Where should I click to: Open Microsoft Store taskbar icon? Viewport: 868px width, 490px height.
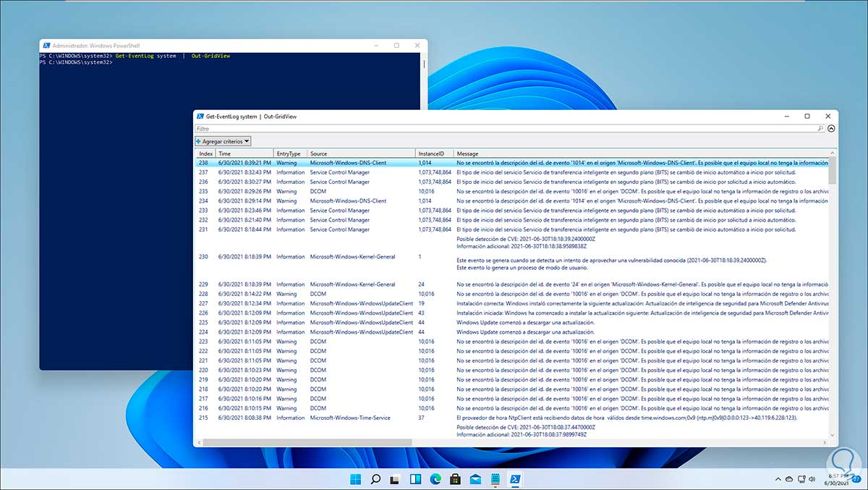(456, 479)
